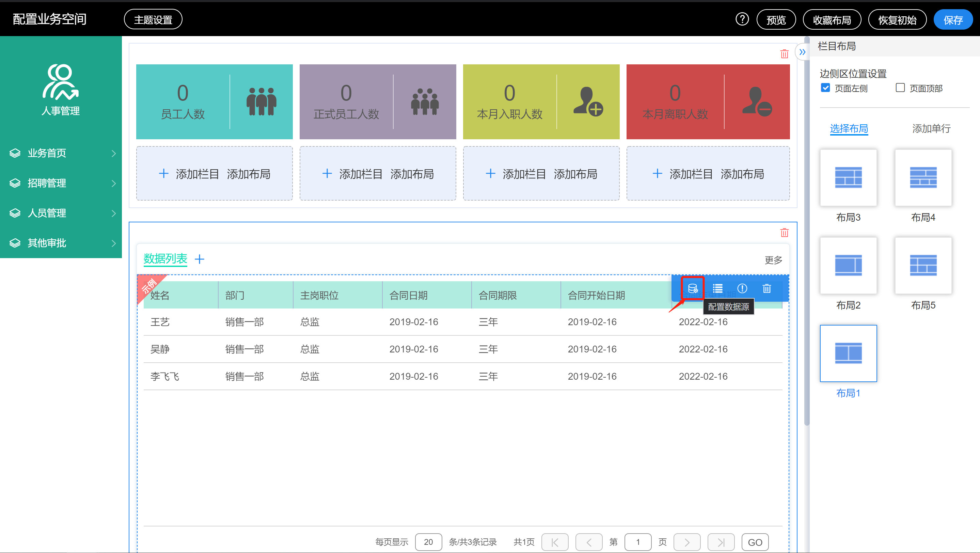Click 添加栏目 under the 本月离职人数 card
Image resolution: width=980 pixels, height=553 pixels.
click(691, 174)
